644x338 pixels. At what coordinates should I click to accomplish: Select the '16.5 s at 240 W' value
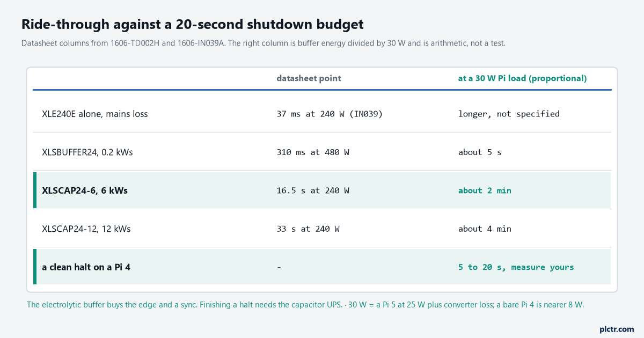pos(313,190)
